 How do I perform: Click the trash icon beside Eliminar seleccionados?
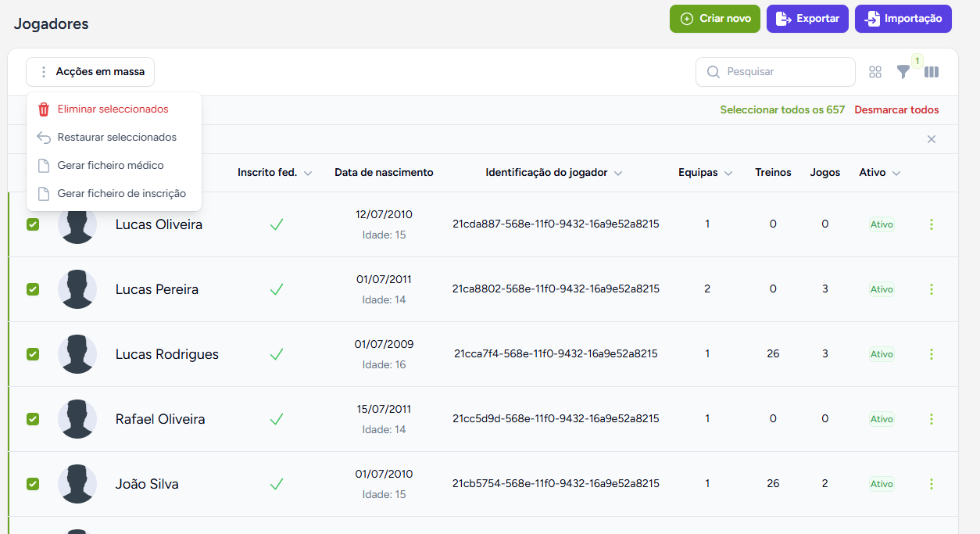pyautogui.click(x=44, y=109)
